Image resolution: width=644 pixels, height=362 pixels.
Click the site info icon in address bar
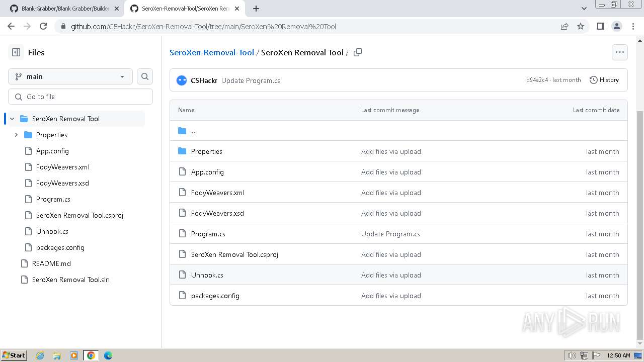[63, 26]
